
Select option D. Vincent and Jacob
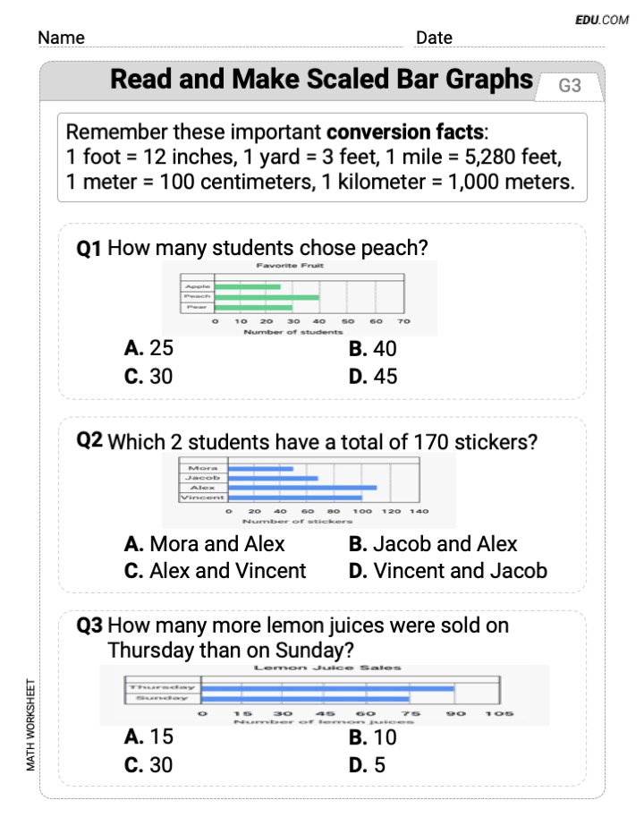[448, 571]
